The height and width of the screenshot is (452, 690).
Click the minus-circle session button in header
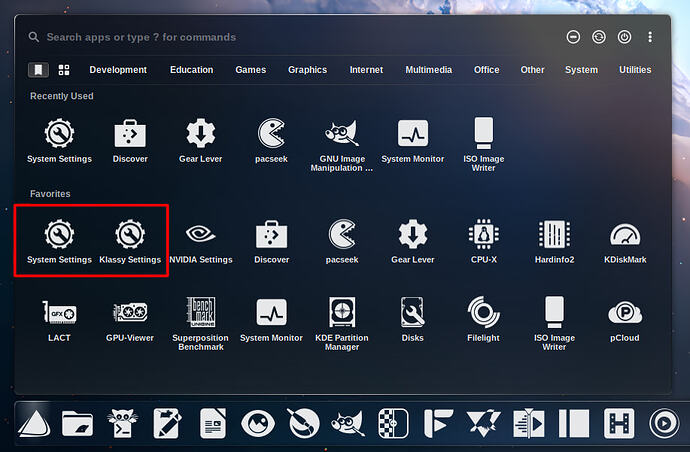(x=573, y=37)
